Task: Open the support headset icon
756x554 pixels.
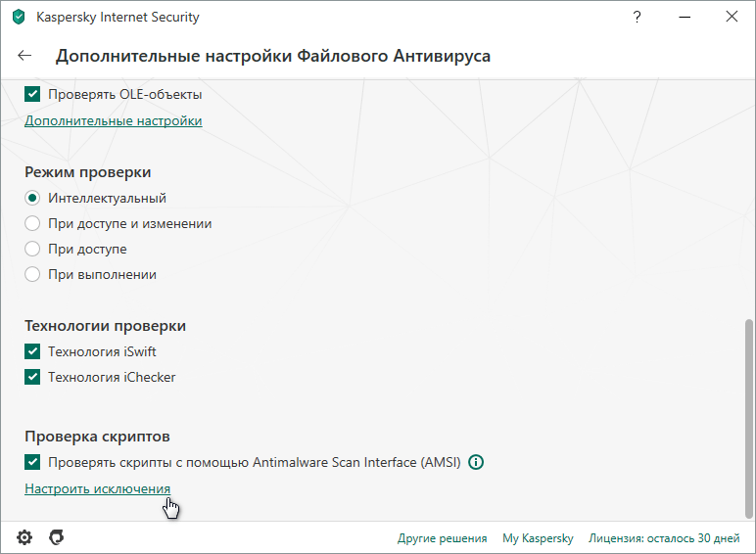Action: (x=57, y=537)
